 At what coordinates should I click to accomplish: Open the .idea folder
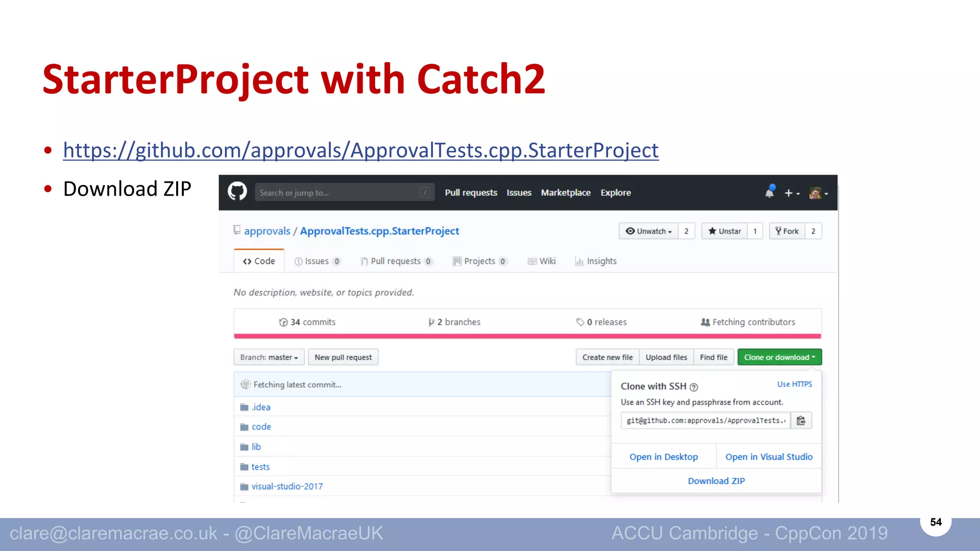pyautogui.click(x=261, y=407)
